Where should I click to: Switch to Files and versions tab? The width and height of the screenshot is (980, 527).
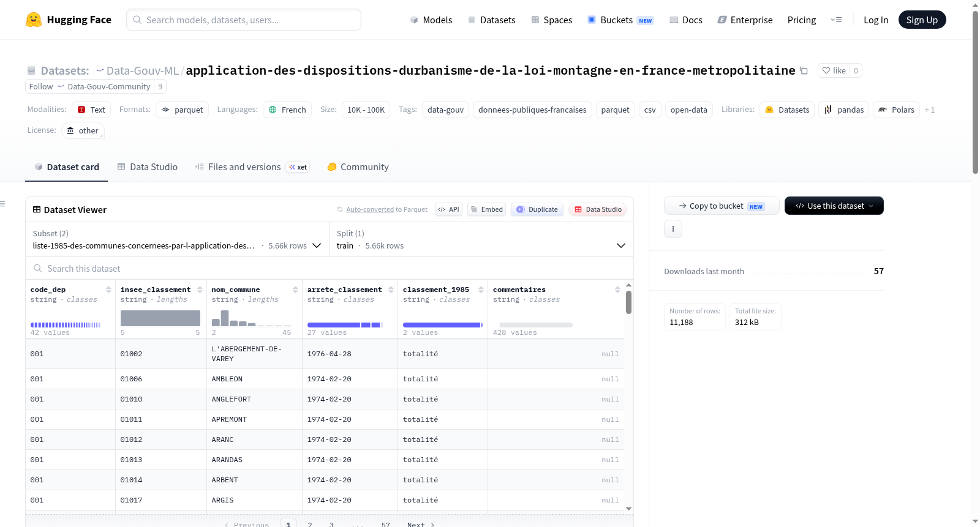coord(252,166)
